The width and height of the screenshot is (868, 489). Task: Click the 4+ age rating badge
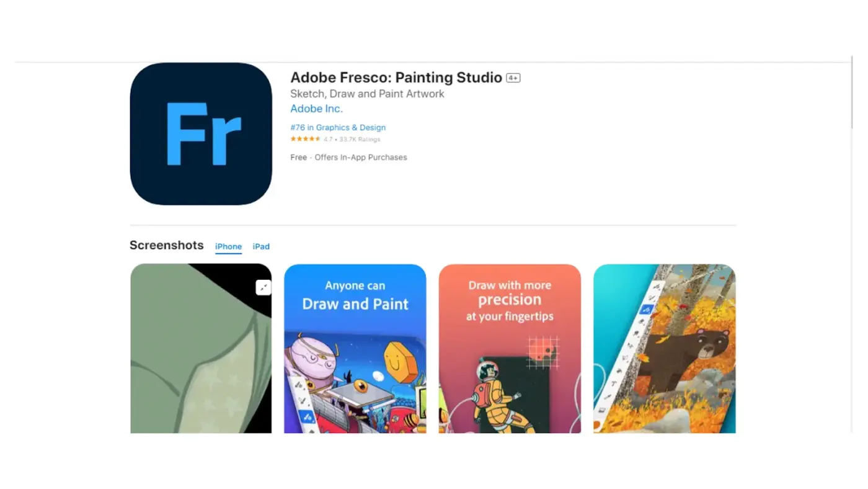[513, 78]
